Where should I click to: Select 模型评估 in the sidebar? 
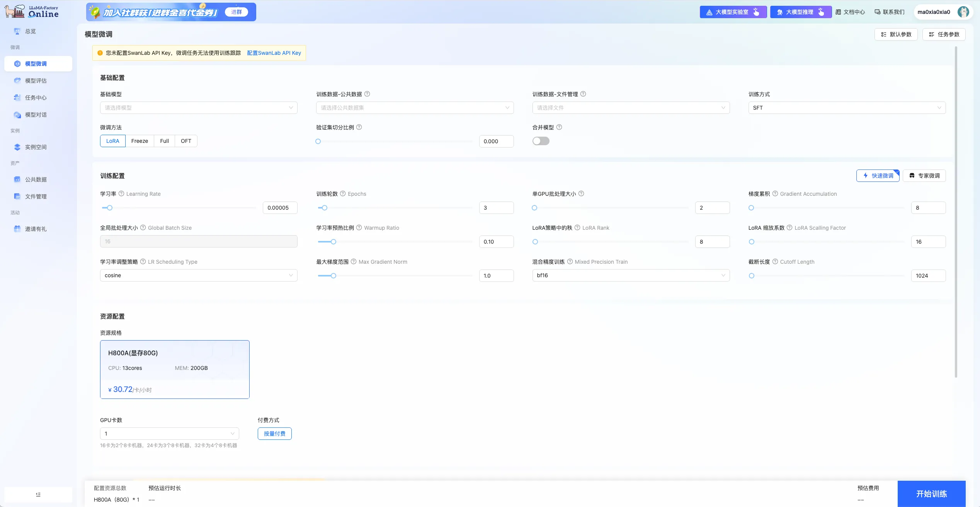tap(35, 80)
